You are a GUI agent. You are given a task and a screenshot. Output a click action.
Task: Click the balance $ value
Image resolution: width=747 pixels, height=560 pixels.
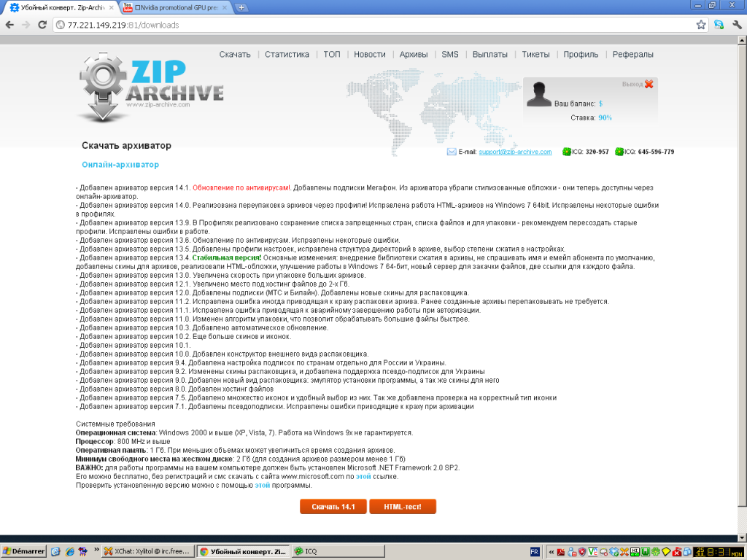pyautogui.click(x=601, y=104)
